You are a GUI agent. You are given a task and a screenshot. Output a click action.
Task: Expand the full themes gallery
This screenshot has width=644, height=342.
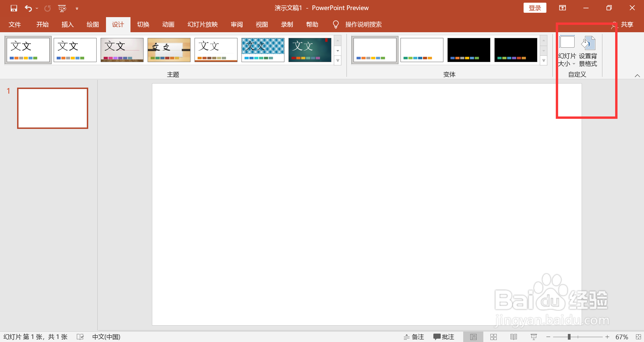[338, 61]
